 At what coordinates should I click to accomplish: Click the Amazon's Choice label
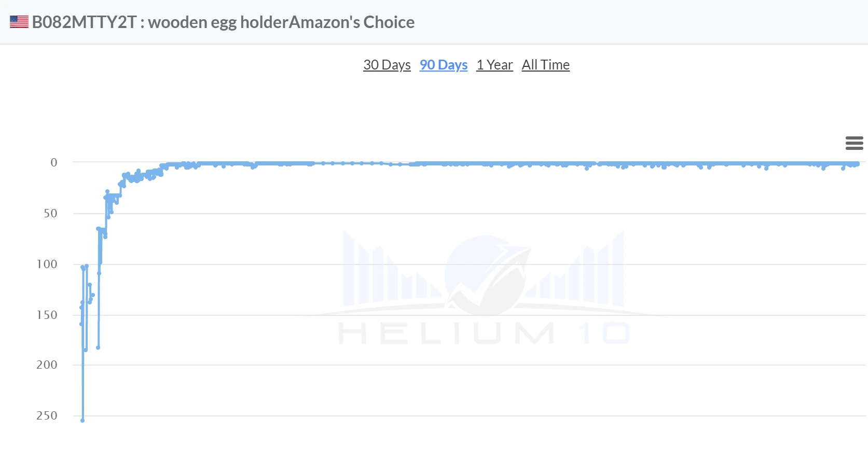point(351,22)
